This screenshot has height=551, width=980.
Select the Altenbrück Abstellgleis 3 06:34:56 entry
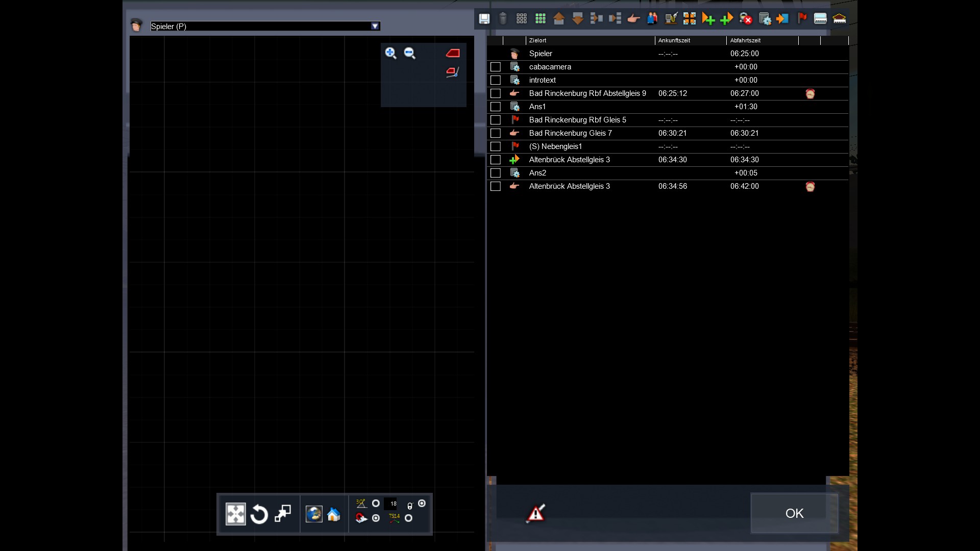[x=569, y=186]
